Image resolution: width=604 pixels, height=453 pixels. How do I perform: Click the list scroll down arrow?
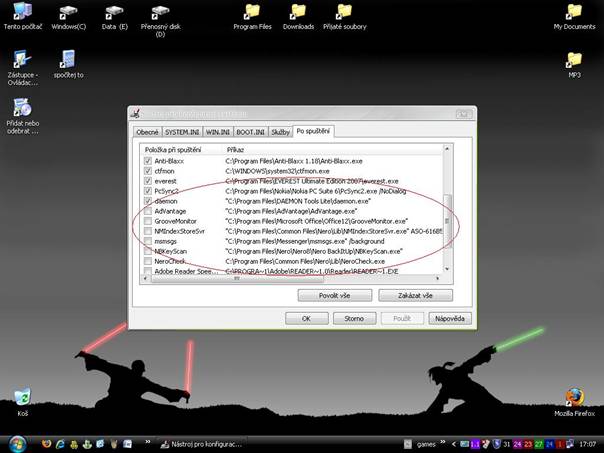point(447,268)
